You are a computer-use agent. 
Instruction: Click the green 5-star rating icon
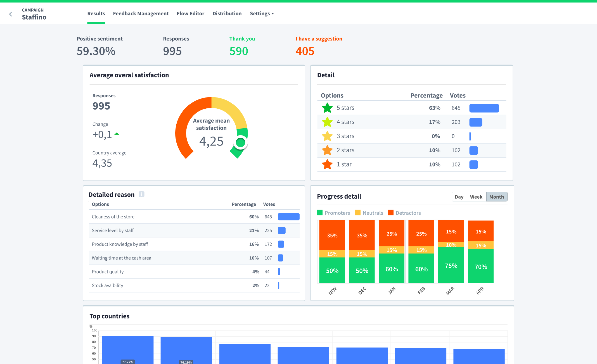point(327,108)
